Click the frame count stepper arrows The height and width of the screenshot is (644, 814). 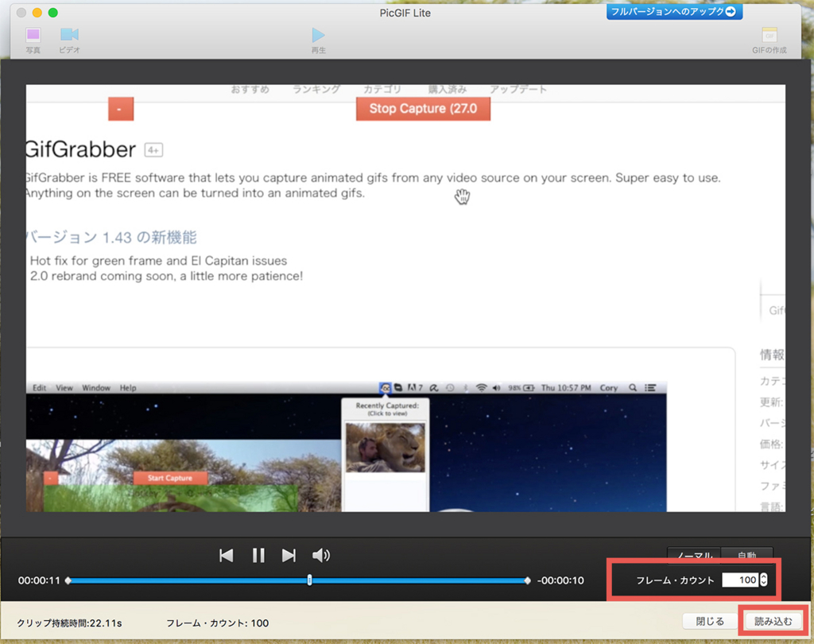[x=764, y=580]
